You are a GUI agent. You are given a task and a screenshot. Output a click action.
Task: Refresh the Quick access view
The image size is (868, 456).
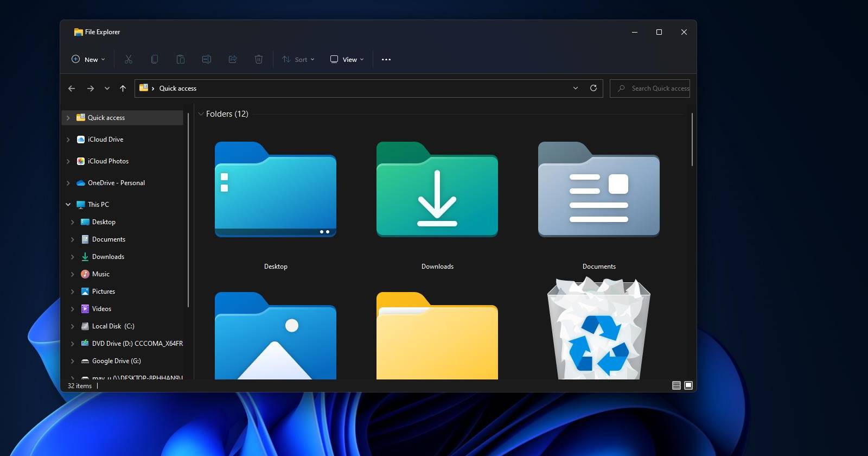pyautogui.click(x=593, y=88)
